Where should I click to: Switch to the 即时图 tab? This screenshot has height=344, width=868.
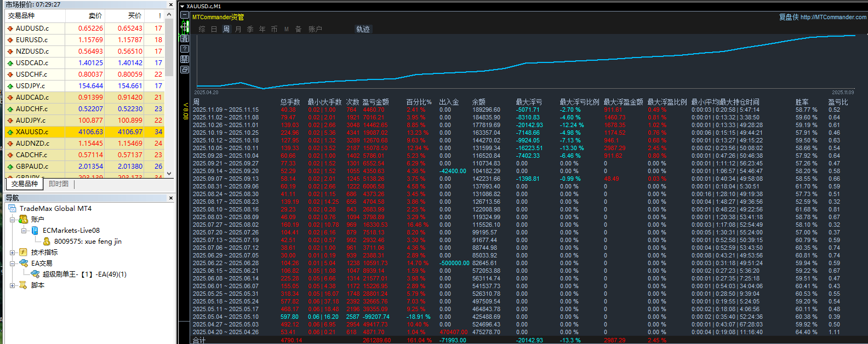[x=59, y=184]
